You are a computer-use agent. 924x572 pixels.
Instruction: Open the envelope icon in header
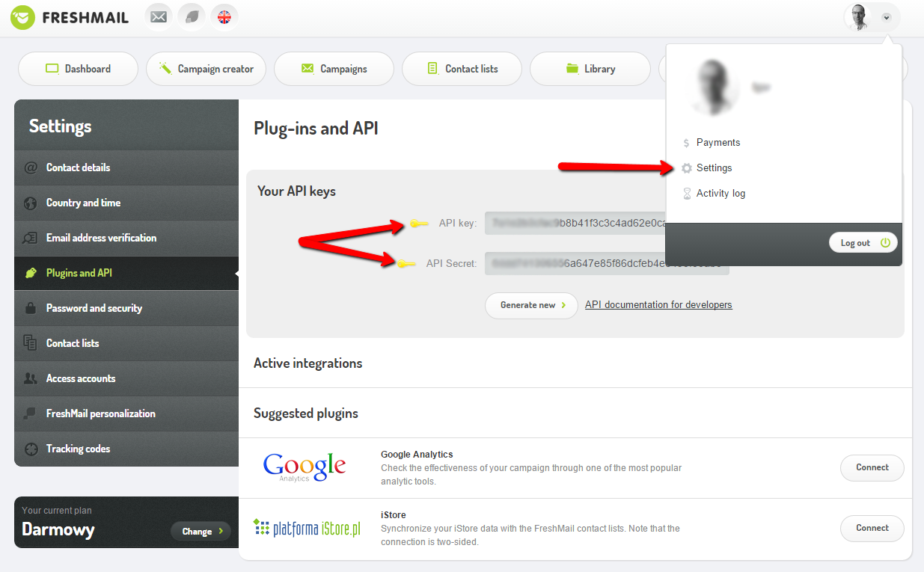pos(159,16)
